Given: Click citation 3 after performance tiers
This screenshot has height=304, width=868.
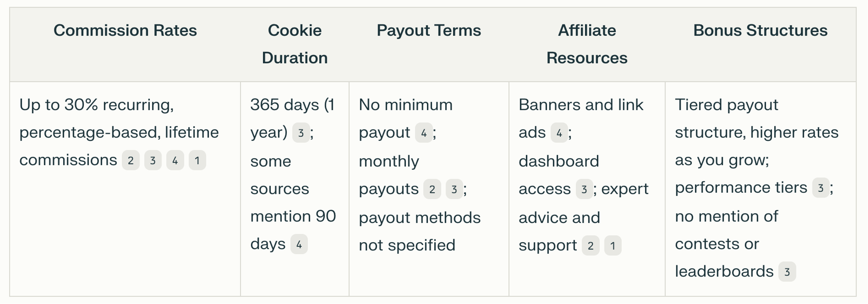Looking at the screenshot, I should coord(821,188).
